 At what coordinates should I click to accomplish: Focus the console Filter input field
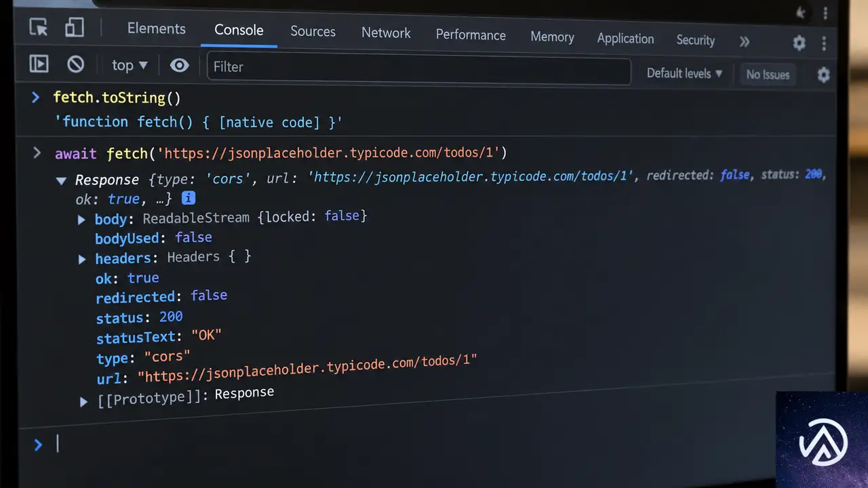click(418, 69)
